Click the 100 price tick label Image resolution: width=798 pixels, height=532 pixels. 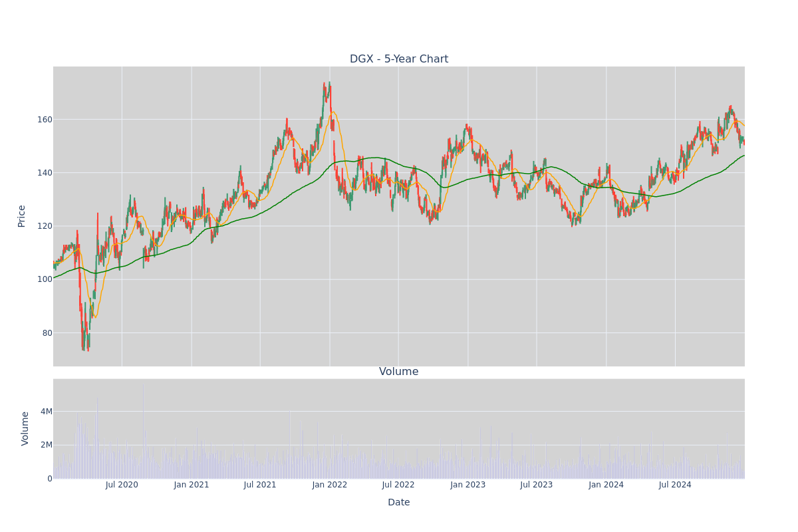(x=45, y=279)
